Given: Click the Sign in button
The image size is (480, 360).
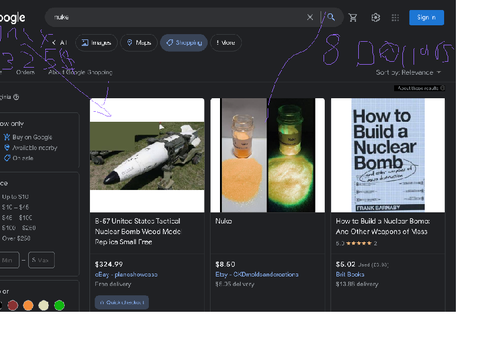Looking at the screenshot, I should pos(426,17).
